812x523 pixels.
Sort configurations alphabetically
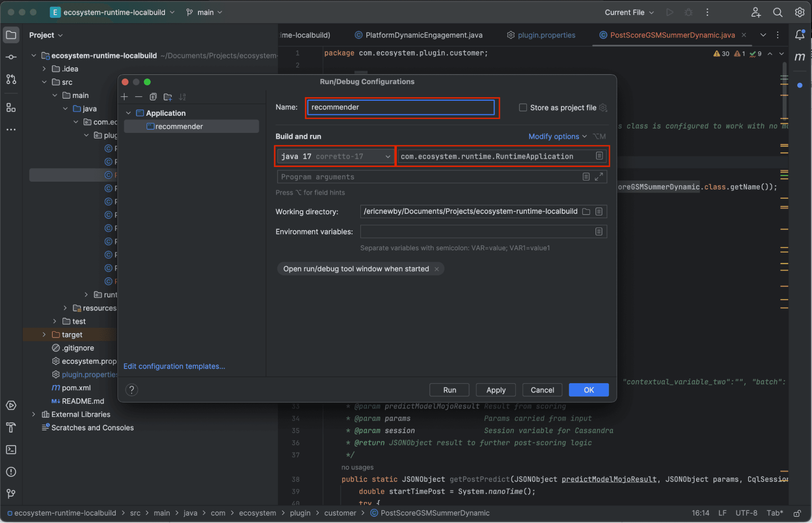[182, 97]
